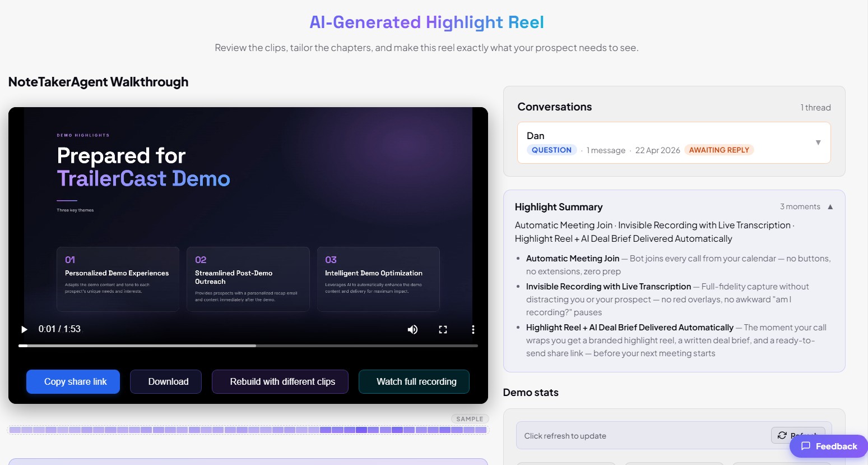Viewport: 868px width, 465px height.
Task: Click a dark segment in clip timeline strip
Action: [x=361, y=430]
